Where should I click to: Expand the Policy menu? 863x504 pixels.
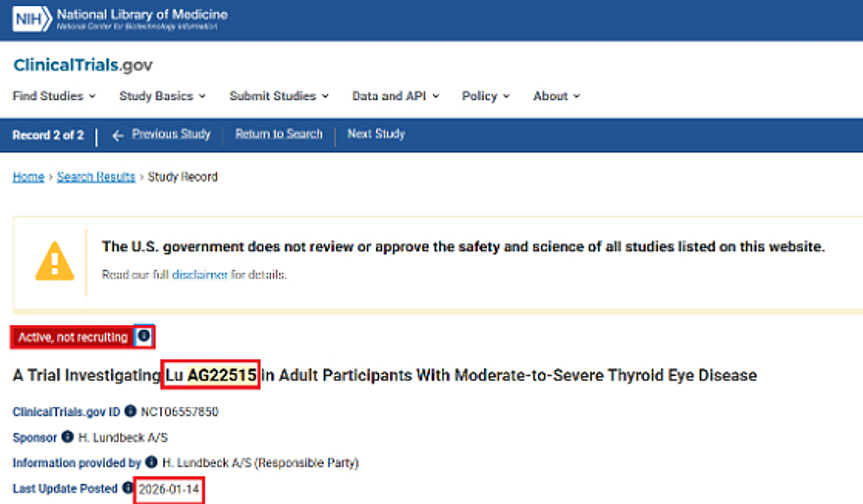(485, 96)
